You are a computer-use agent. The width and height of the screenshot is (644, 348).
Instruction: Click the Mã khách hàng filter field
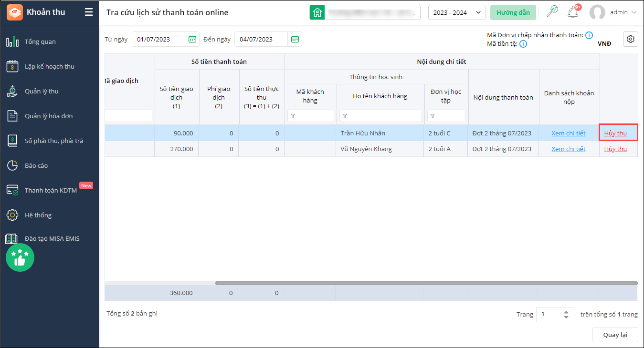click(311, 116)
